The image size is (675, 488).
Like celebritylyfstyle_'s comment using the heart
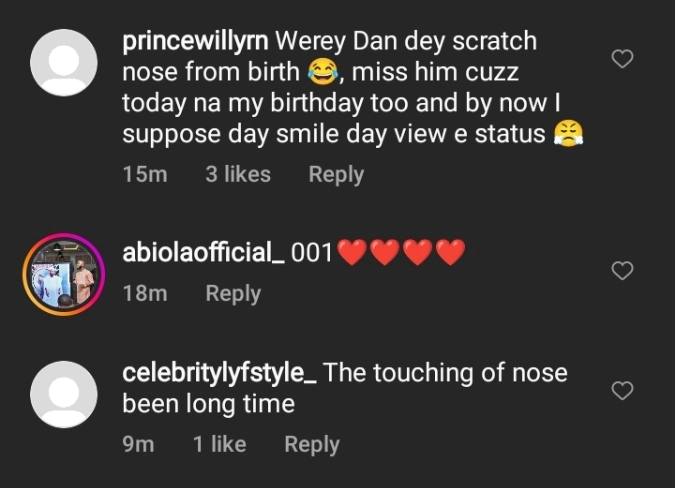[622, 391]
